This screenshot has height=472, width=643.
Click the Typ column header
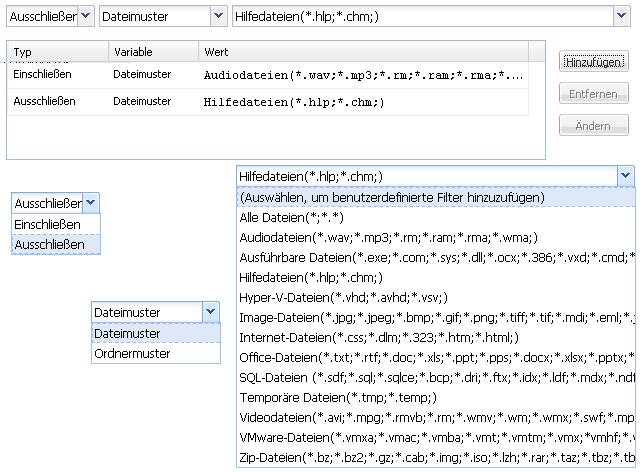55,51
